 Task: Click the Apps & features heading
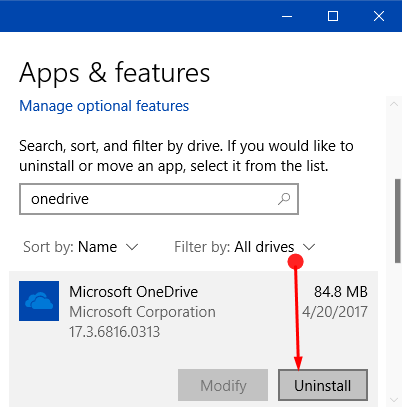pyautogui.click(x=115, y=72)
